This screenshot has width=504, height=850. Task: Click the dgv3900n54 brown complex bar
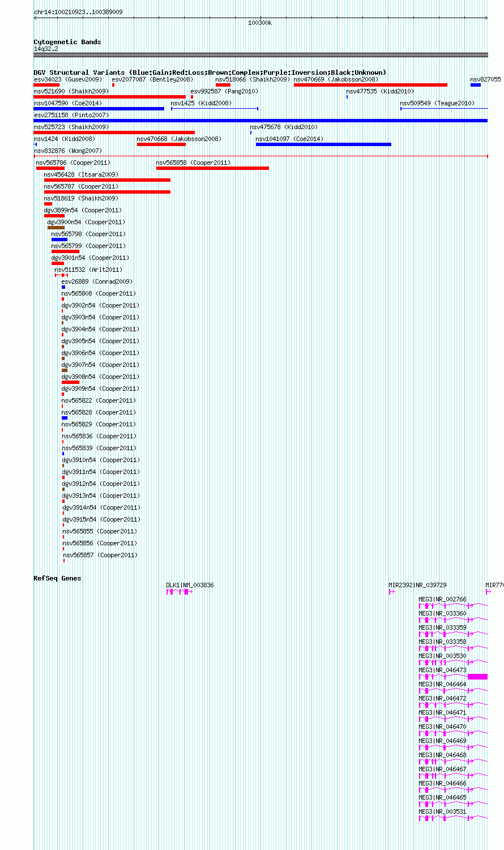coord(56,228)
